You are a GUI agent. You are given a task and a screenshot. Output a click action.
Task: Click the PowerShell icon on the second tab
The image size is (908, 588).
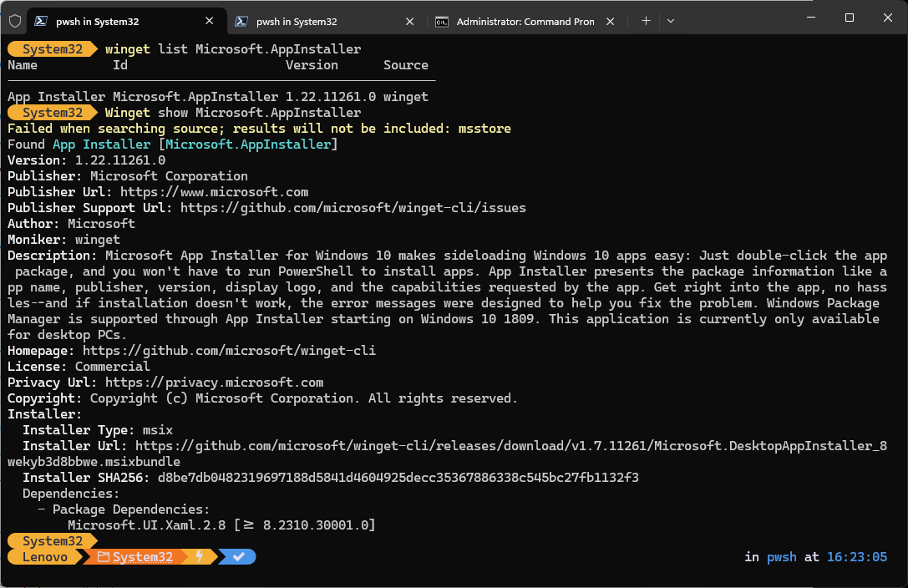(241, 19)
